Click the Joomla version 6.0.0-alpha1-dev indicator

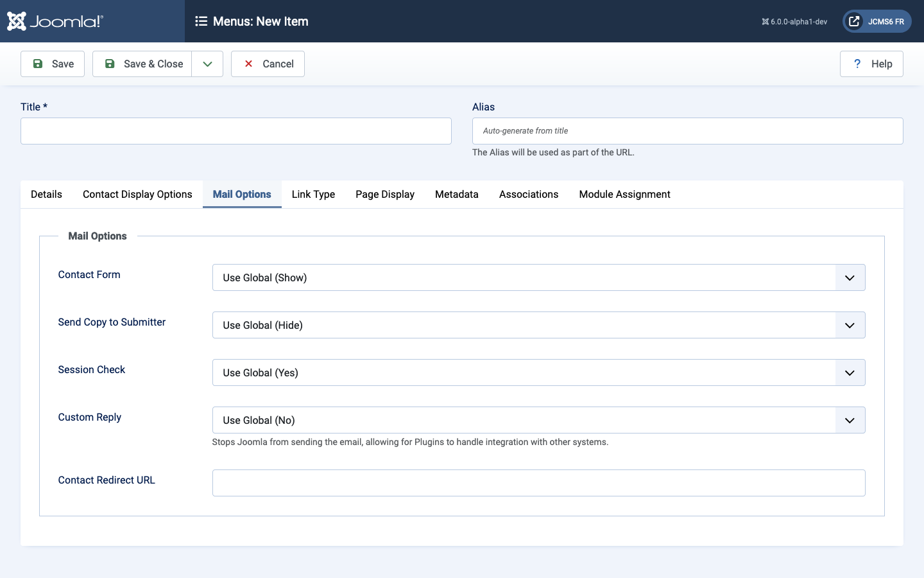point(794,21)
